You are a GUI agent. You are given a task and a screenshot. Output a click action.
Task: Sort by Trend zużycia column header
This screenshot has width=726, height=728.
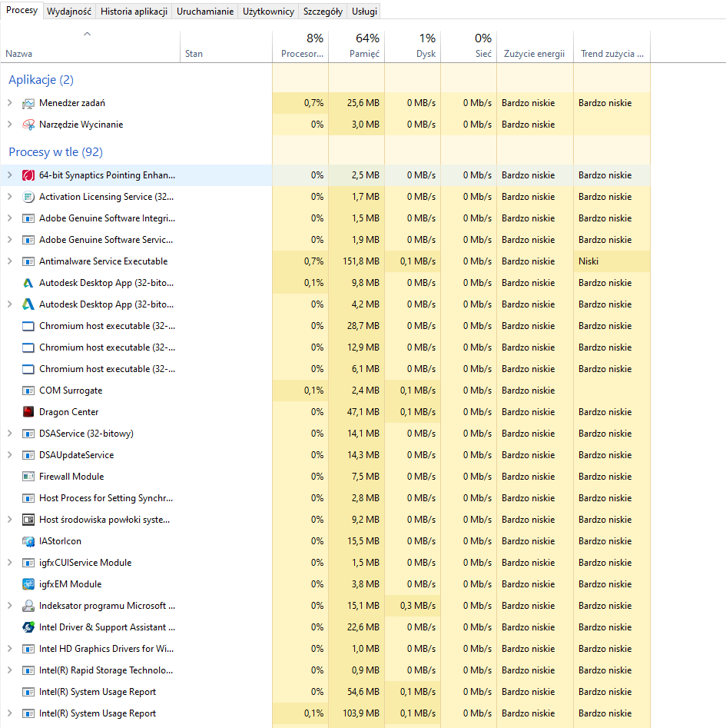point(612,46)
